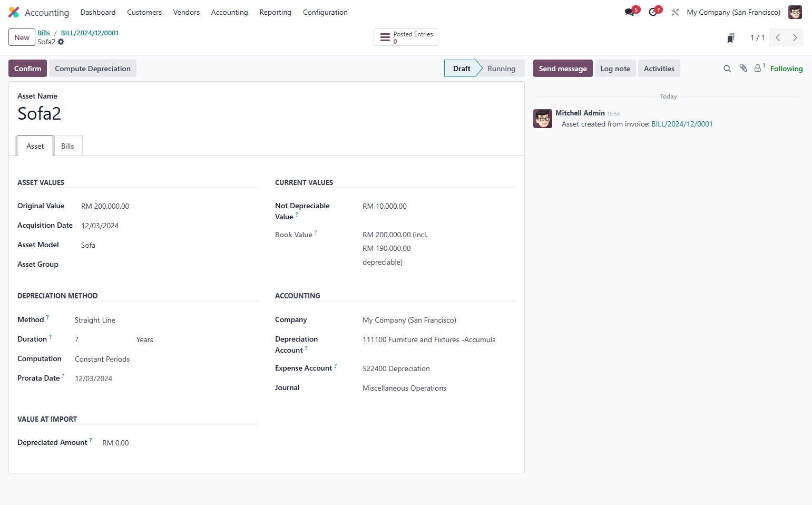Open the Accounting app home icon
Image resolution: width=812 pixels, height=505 pixels.
(14, 12)
